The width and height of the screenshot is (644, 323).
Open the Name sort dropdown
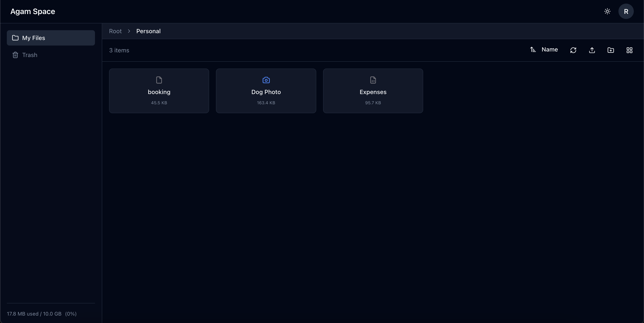[x=549, y=49]
